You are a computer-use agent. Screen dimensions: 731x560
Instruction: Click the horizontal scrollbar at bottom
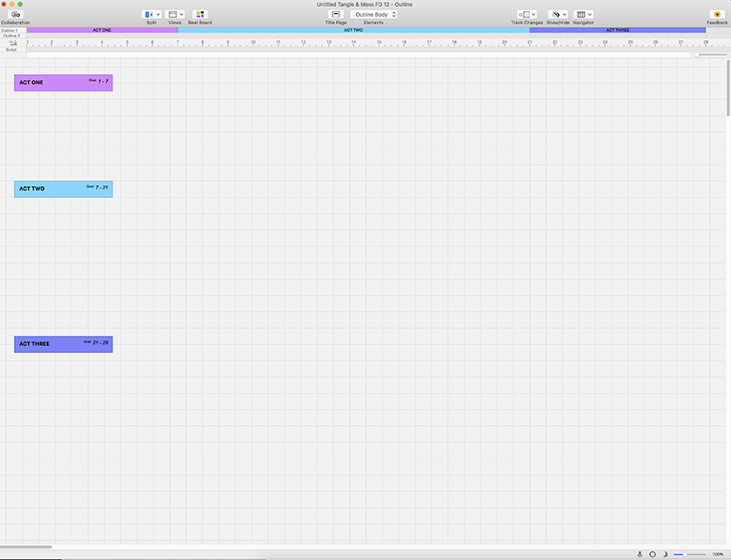26,547
